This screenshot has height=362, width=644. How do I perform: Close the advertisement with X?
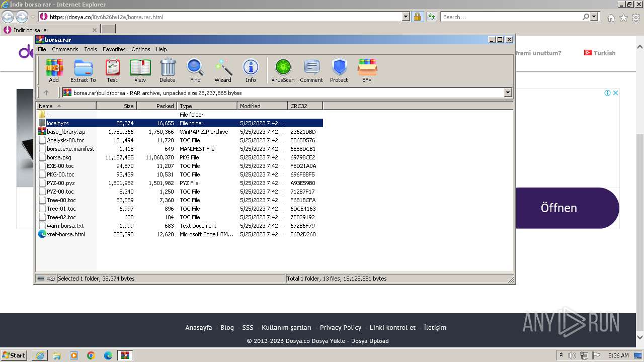click(615, 93)
